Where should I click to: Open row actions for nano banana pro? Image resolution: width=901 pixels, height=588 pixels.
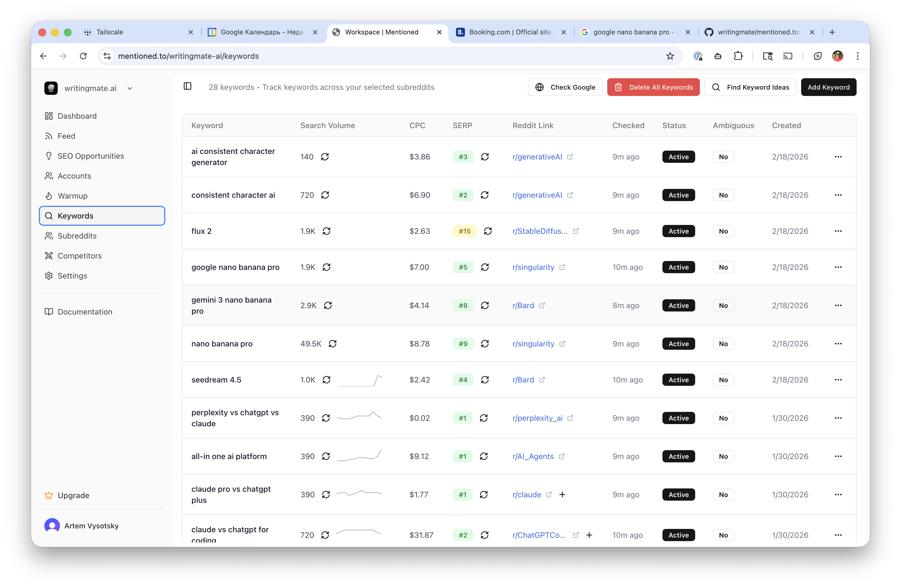[x=838, y=344]
